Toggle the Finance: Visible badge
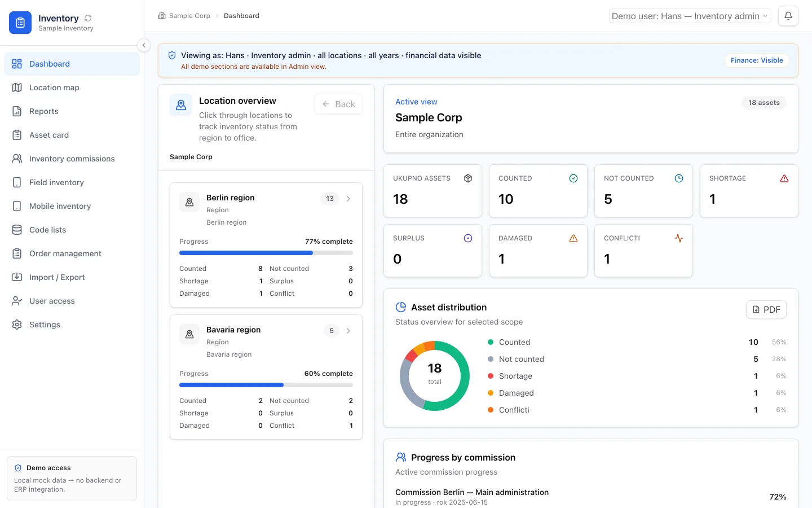This screenshot has height=508, width=812. pyautogui.click(x=757, y=60)
